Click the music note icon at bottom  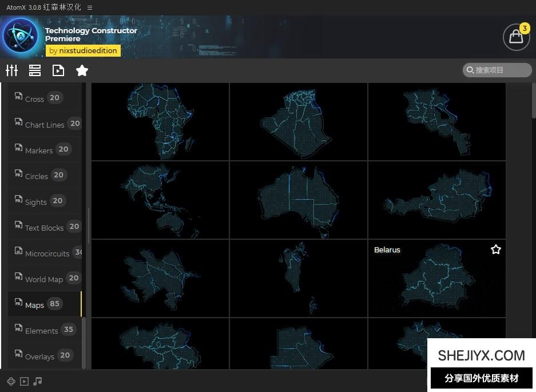(x=38, y=381)
